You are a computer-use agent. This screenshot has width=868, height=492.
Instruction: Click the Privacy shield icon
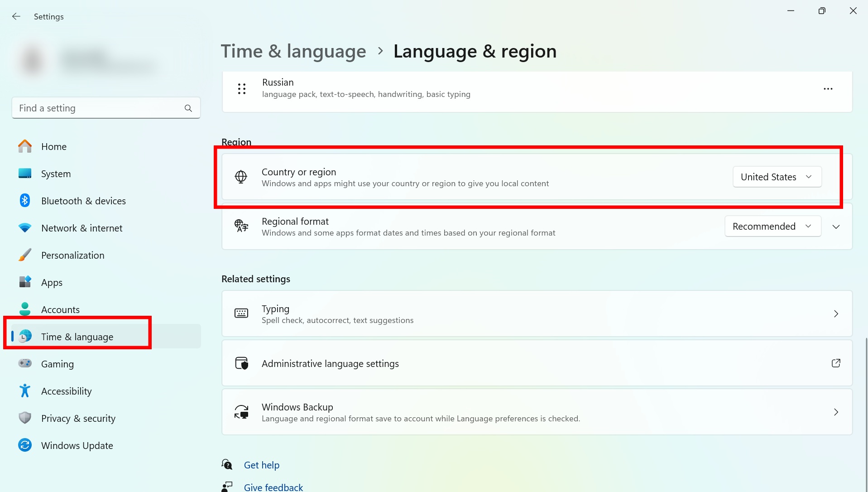25,418
